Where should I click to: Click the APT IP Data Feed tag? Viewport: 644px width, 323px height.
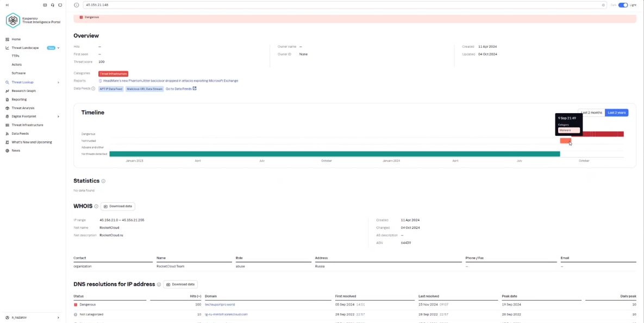pos(111,89)
